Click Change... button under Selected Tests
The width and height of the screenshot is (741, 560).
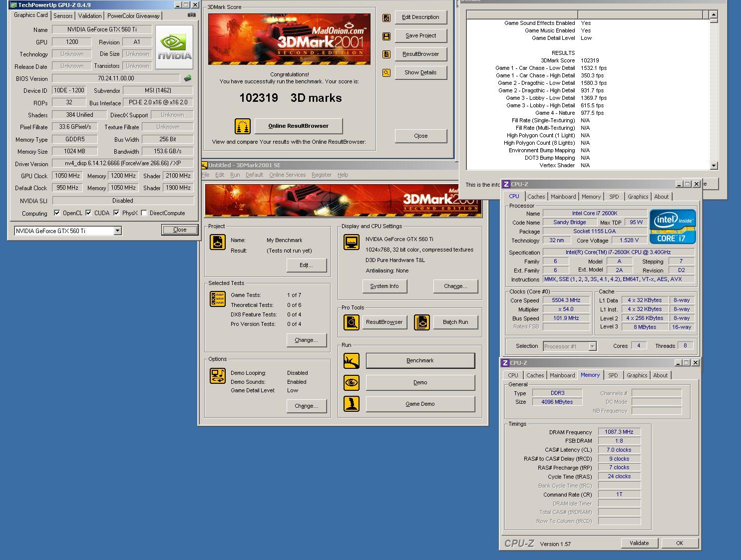tap(306, 340)
